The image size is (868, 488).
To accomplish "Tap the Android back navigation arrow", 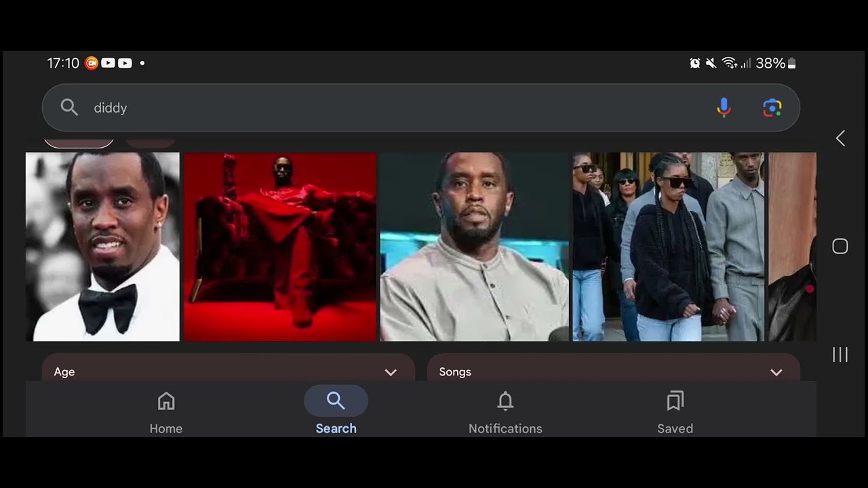I will 840,138.
